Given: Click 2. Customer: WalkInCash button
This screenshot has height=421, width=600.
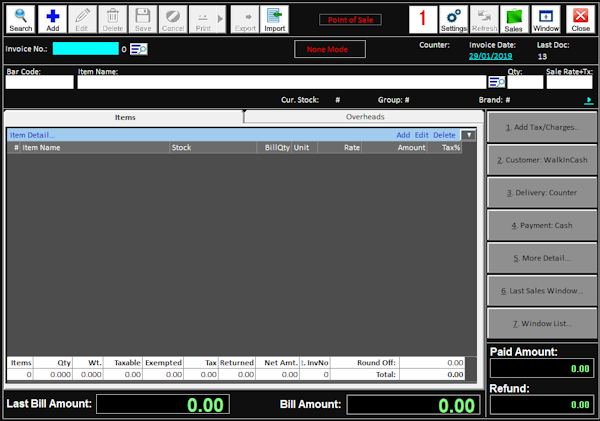Looking at the screenshot, I should [542, 160].
